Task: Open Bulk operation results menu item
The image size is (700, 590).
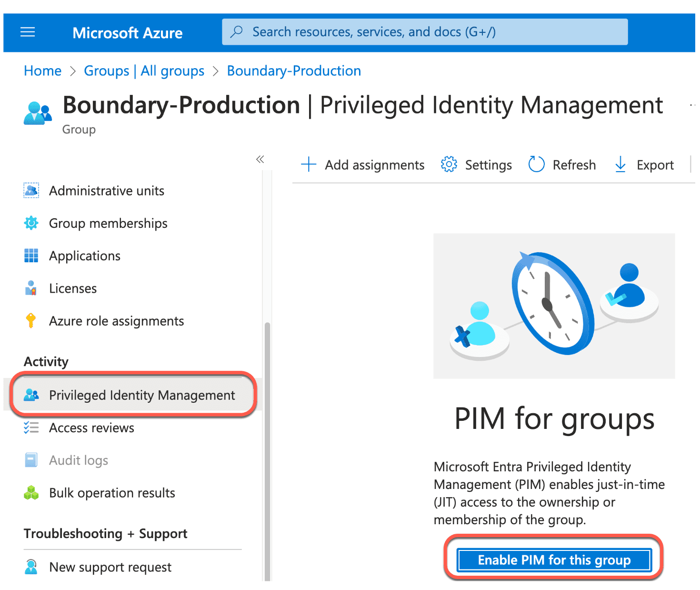Action: [x=112, y=493]
